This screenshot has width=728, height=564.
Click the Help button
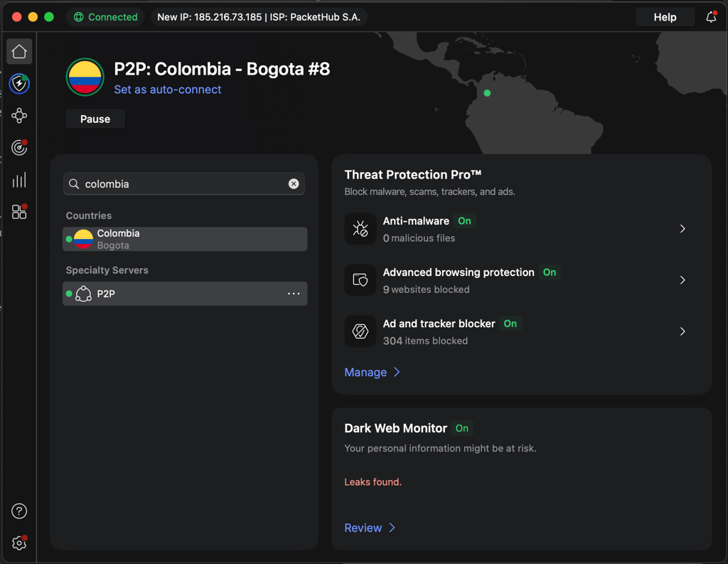(665, 17)
